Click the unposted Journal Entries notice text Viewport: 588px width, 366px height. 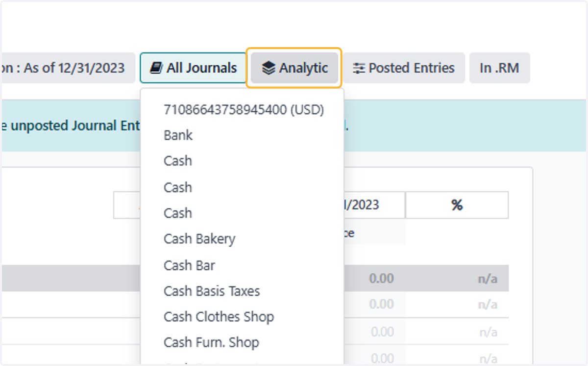coord(70,126)
